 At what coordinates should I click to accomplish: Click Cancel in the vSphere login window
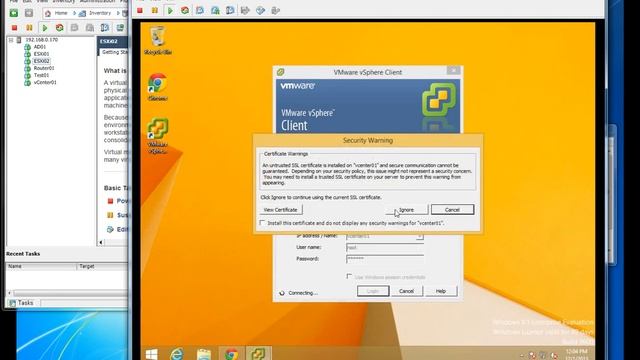[x=406, y=291]
